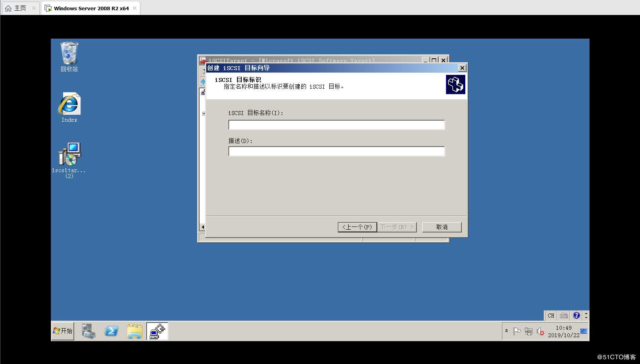Click the muted volume tray icon
Screen dimensions: 640x364
(540, 332)
